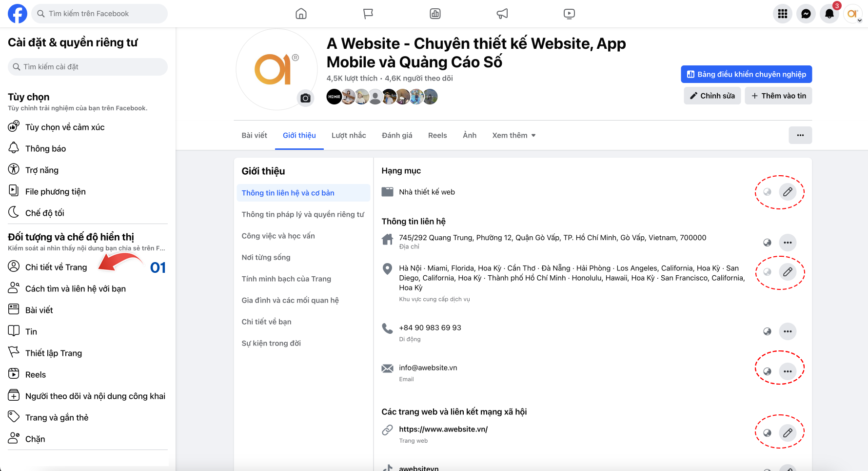Click the camera icon on profile picture

(306, 98)
